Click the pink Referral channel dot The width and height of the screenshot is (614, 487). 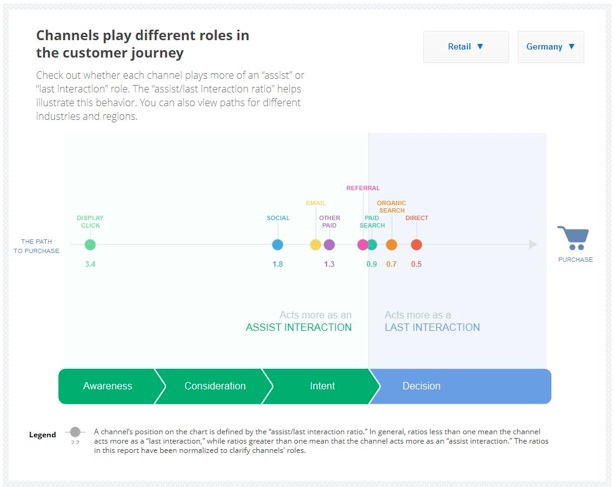tap(362, 244)
